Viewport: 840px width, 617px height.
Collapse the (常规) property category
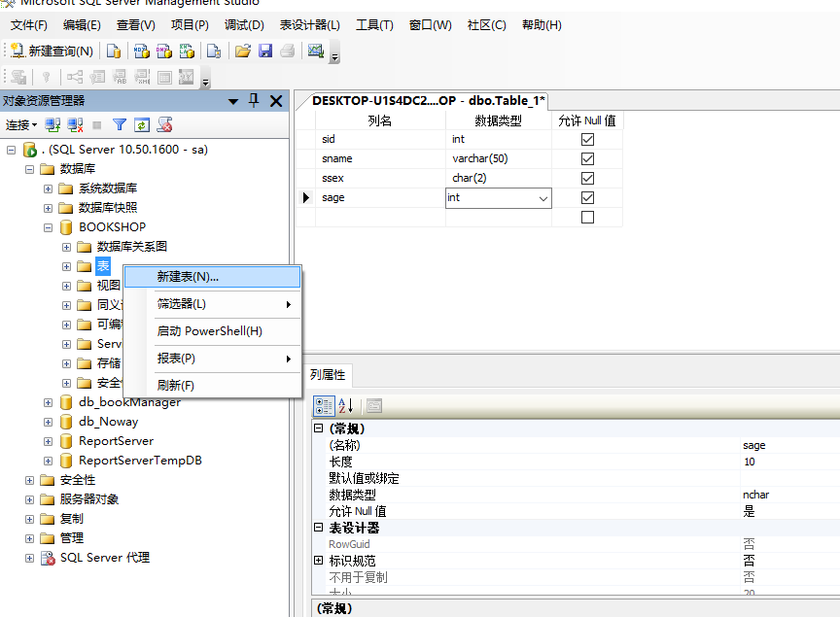[x=318, y=428]
